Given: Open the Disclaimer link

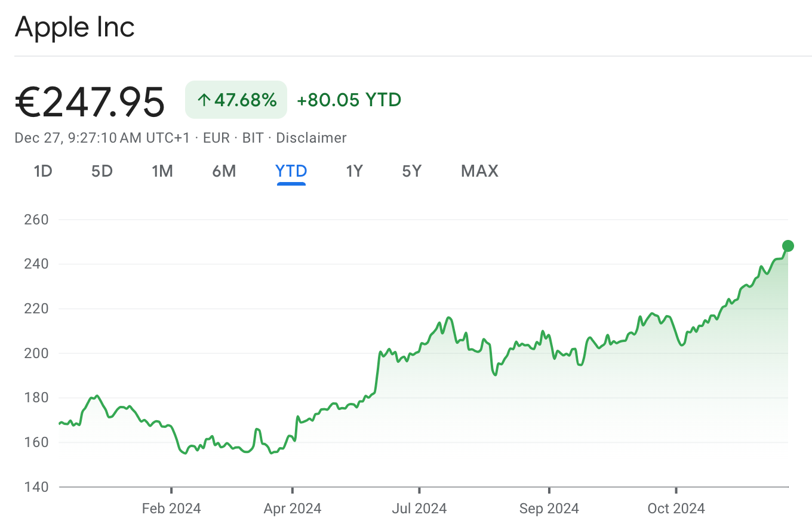Looking at the screenshot, I should (x=312, y=138).
